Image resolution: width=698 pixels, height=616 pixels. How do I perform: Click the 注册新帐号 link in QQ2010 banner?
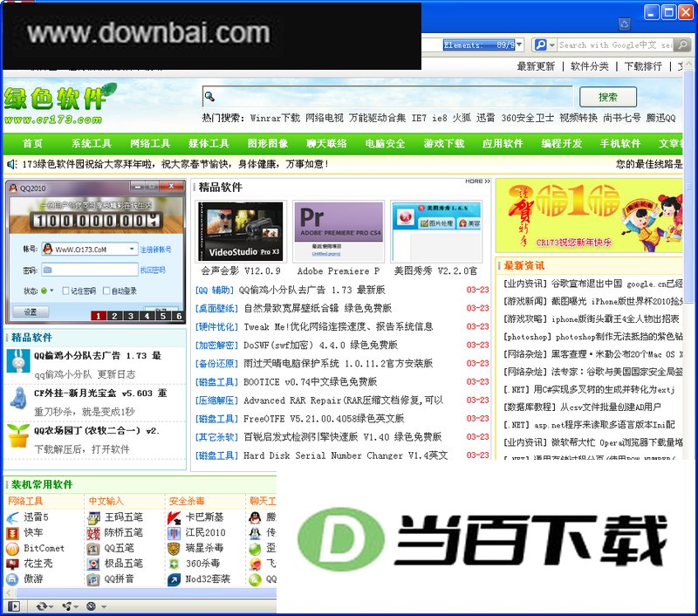[x=155, y=250]
